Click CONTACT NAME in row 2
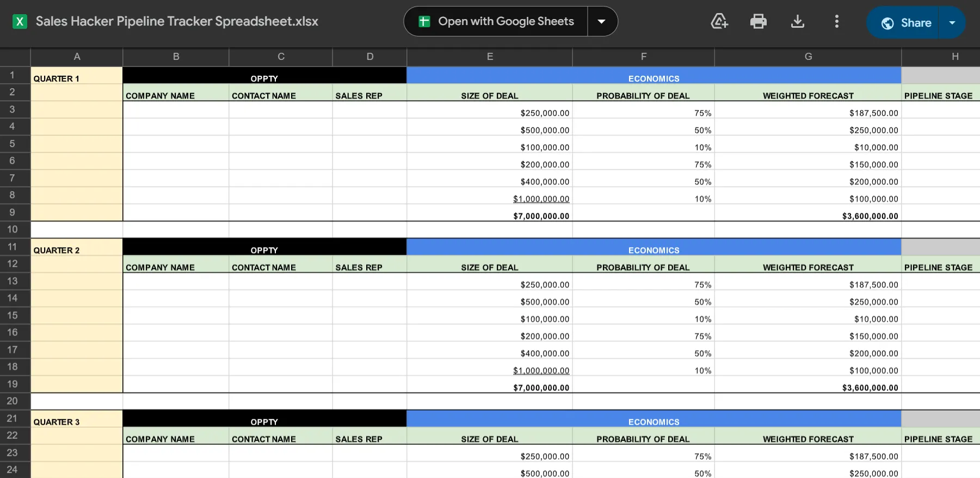The image size is (980, 478). (281, 93)
